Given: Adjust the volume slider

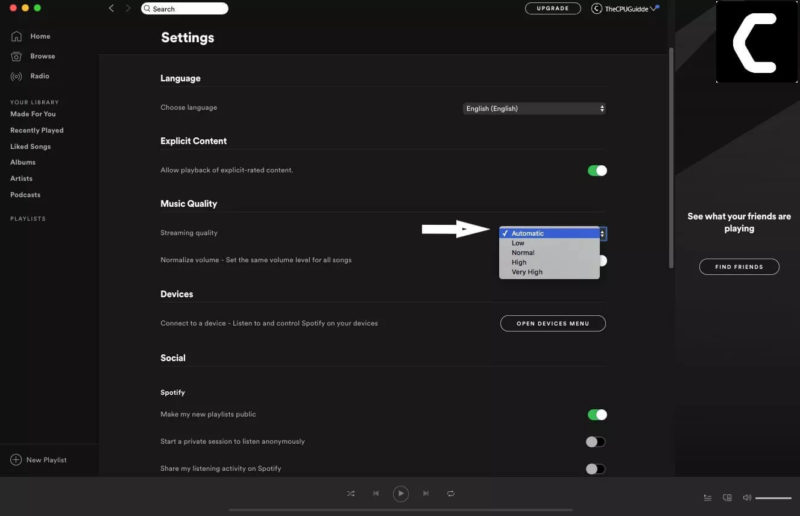Looking at the screenshot, I should click(773, 497).
